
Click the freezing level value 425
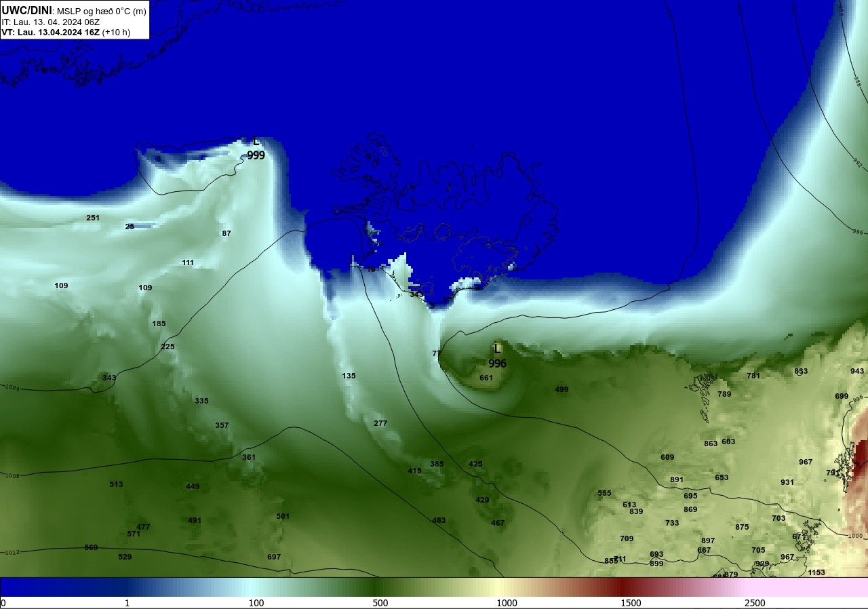coord(475,464)
